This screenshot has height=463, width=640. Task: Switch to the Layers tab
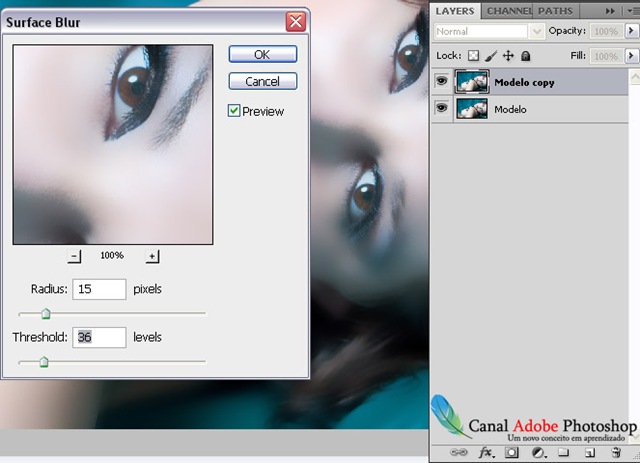pyautogui.click(x=455, y=11)
